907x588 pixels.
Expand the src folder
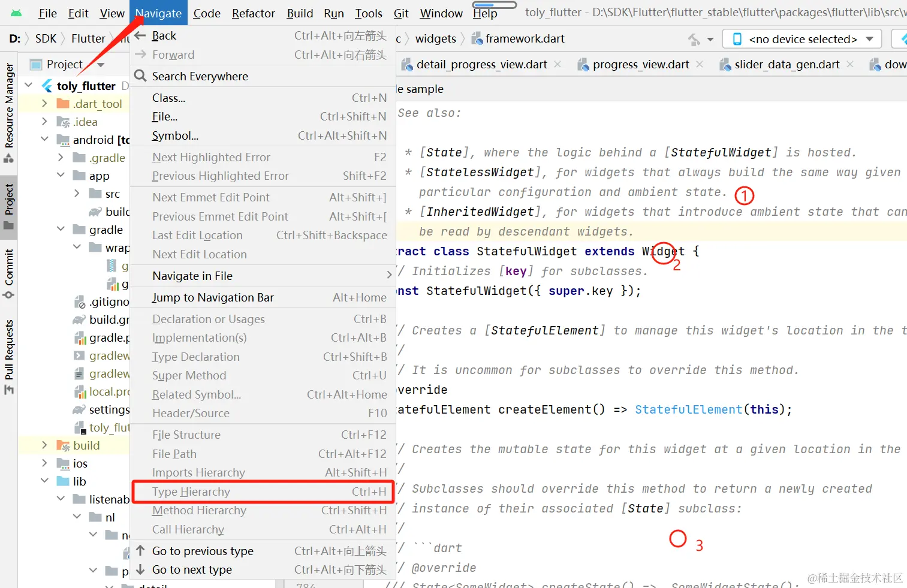click(x=77, y=193)
